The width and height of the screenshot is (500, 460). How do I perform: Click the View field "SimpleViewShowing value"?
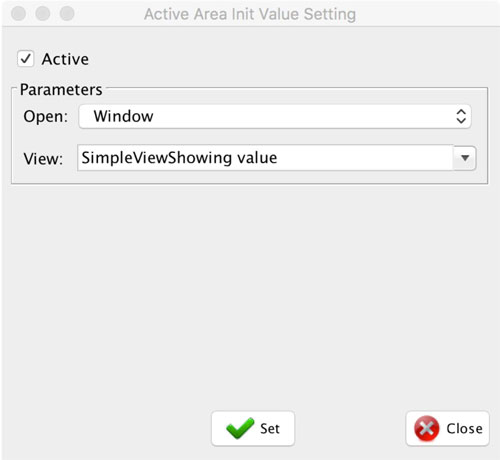265,158
